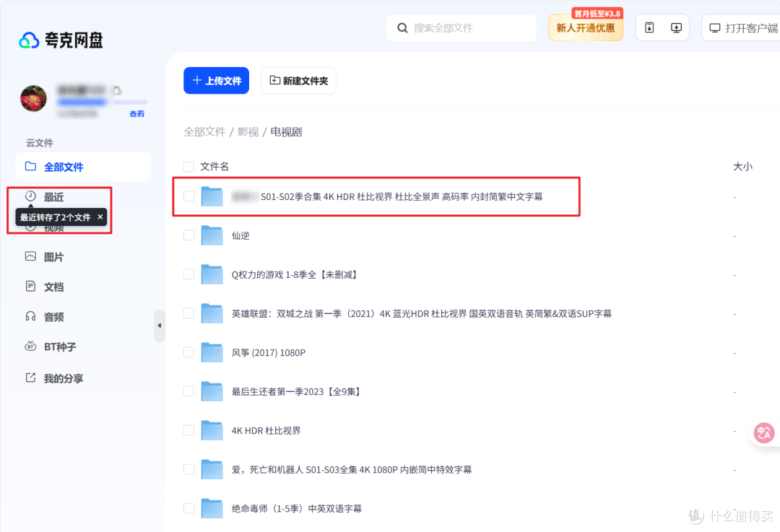
Task: Tick the checkbox for 英雄联盟 双城之战 folder
Action: point(188,313)
